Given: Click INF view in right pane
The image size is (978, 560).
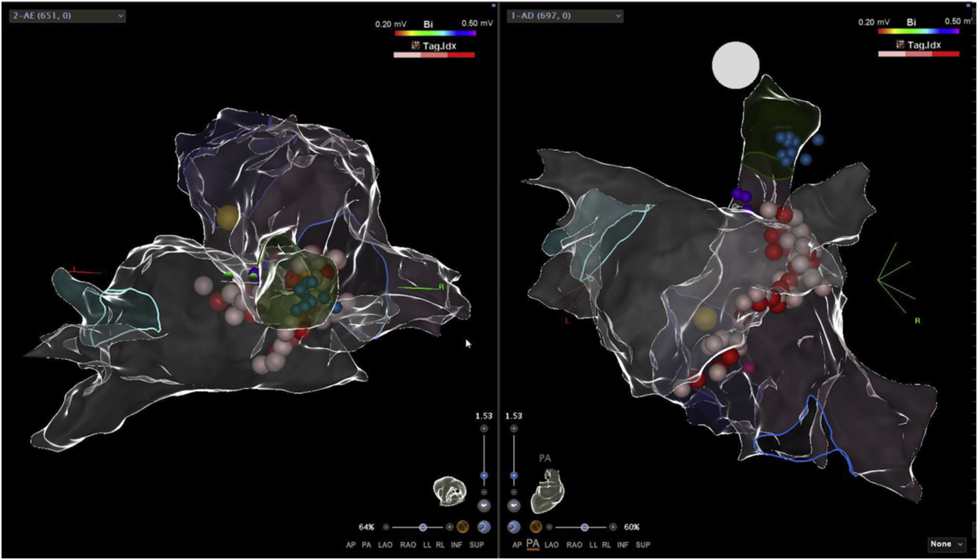Looking at the screenshot, I should [622, 545].
